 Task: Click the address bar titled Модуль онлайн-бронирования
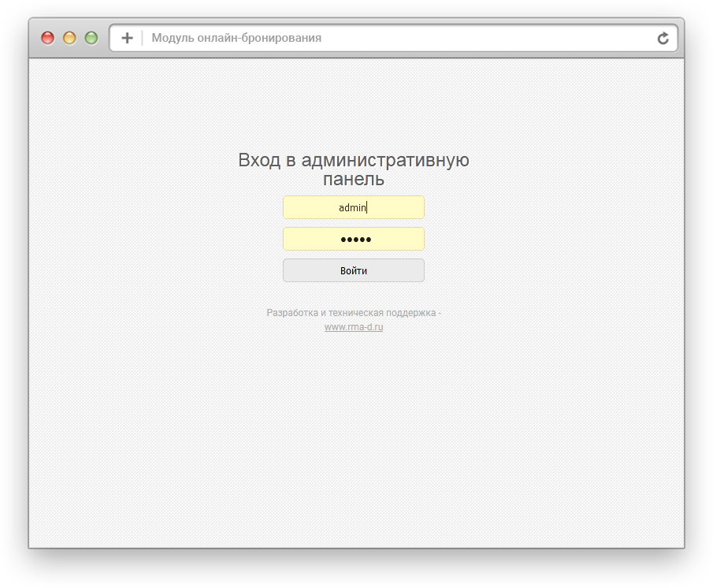394,38
